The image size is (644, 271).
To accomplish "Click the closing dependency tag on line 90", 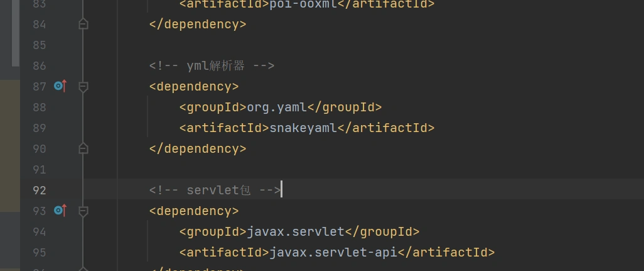I will [197, 149].
